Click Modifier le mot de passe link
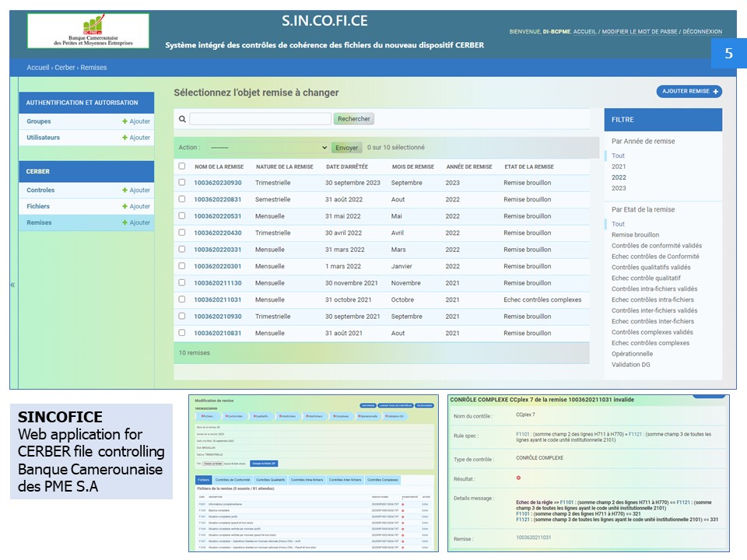The image size is (747, 560). click(640, 31)
